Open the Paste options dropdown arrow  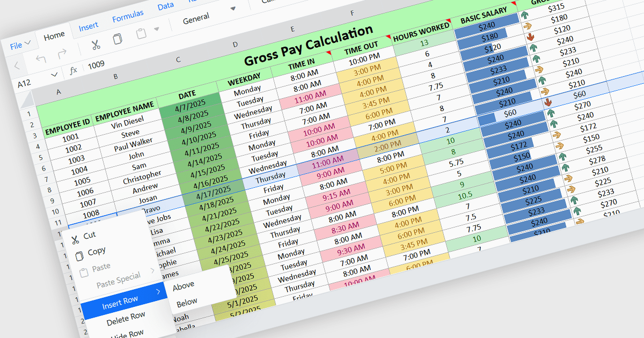(x=157, y=29)
